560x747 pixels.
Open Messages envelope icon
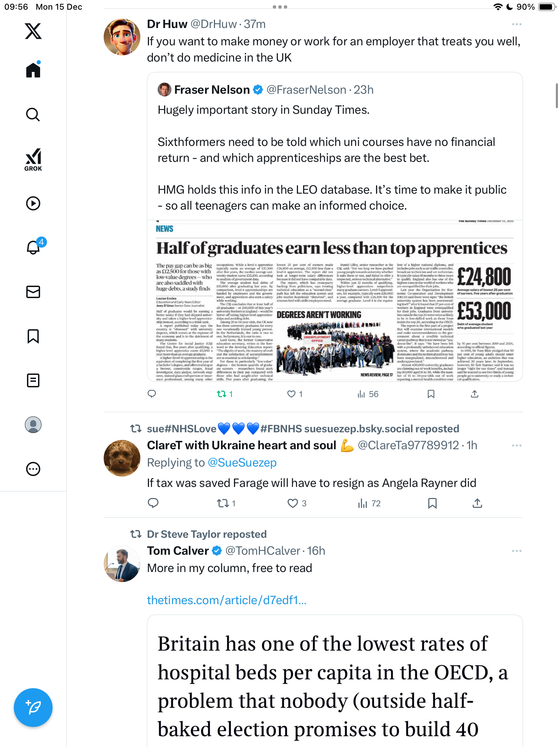[x=33, y=292]
